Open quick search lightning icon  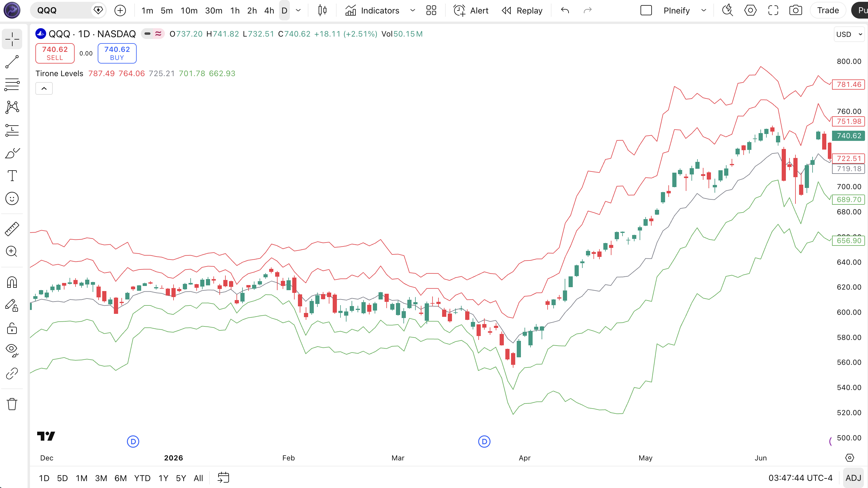point(728,10)
